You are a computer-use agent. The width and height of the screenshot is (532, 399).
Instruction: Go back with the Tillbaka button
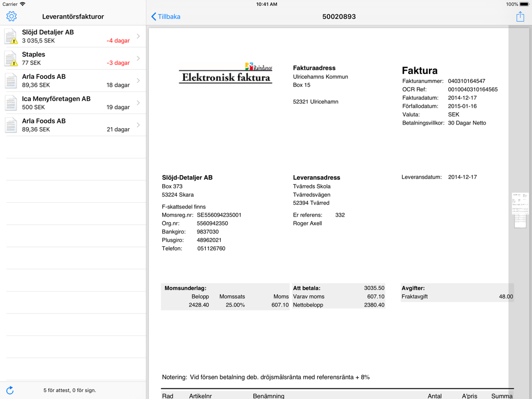[166, 16]
